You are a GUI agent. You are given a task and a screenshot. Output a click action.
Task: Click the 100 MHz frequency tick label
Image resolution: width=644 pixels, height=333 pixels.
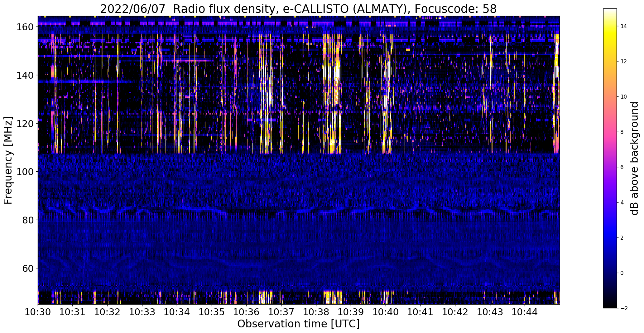tap(25, 172)
